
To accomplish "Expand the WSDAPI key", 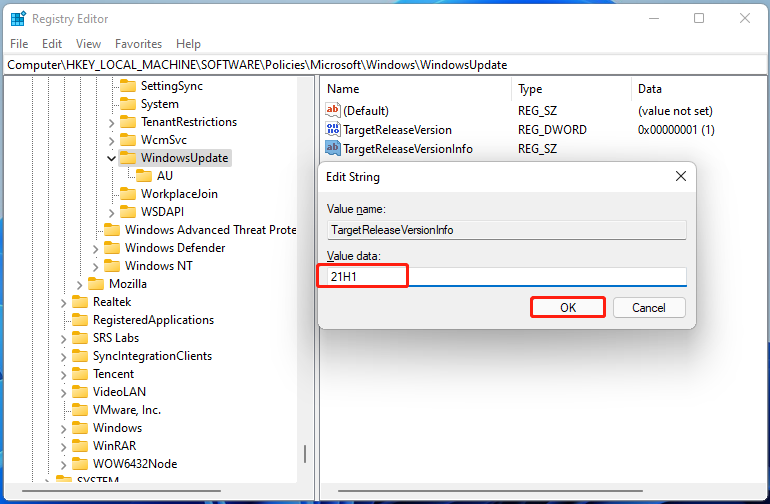I will [x=111, y=212].
